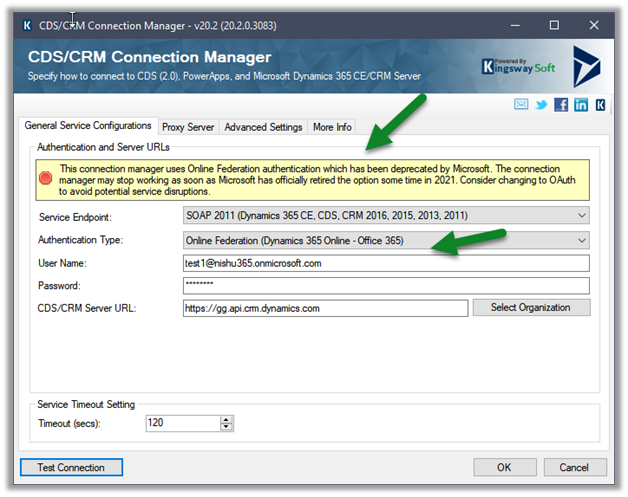Switch to the Proxy Server tab
The width and height of the screenshot is (628, 497).
click(x=187, y=127)
